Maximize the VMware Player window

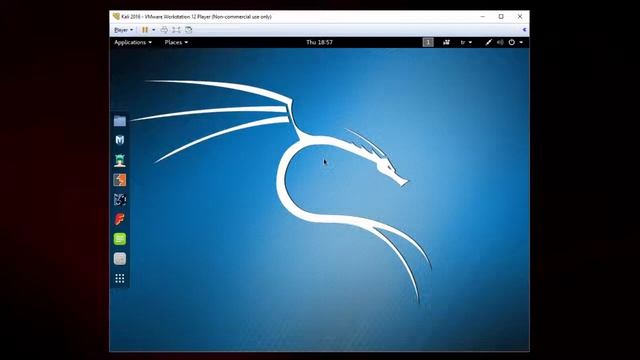(x=501, y=17)
